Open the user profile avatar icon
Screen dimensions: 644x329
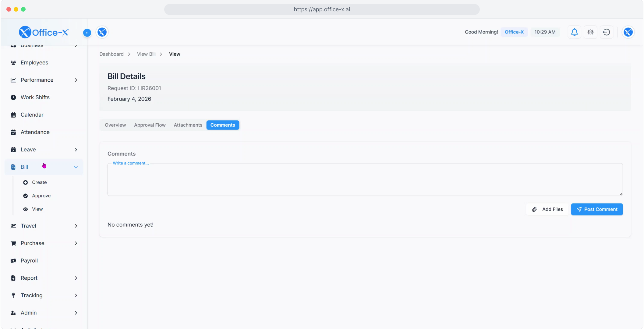pos(628,32)
